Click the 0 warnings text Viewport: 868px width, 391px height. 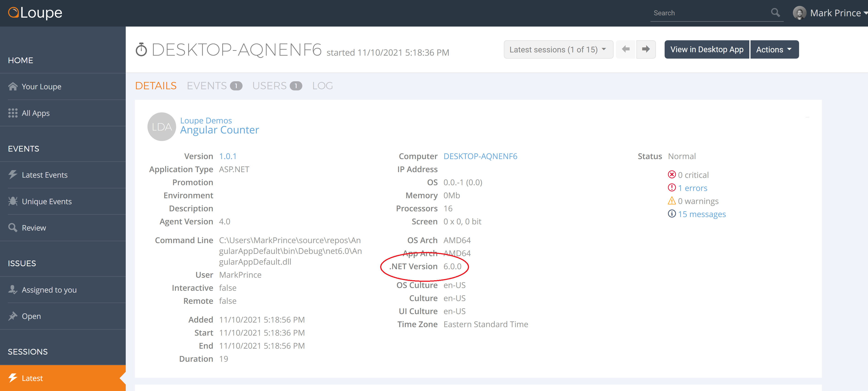[698, 201]
